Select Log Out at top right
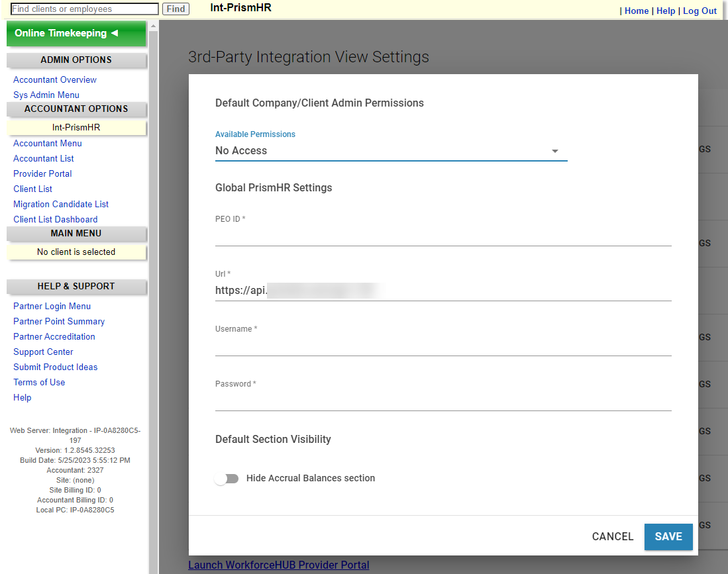This screenshot has height=574, width=728. coord(700,11)
